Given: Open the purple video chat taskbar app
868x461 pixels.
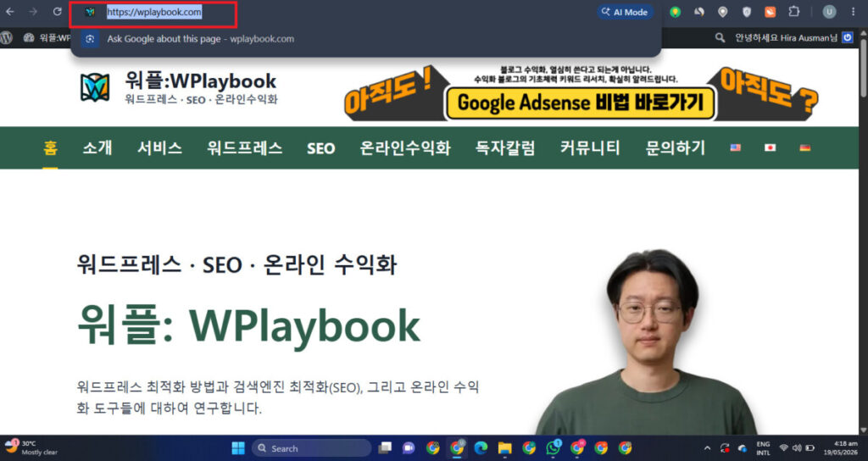Looking at the screenshot, I should pyautogui.click(x=409, y=448).
